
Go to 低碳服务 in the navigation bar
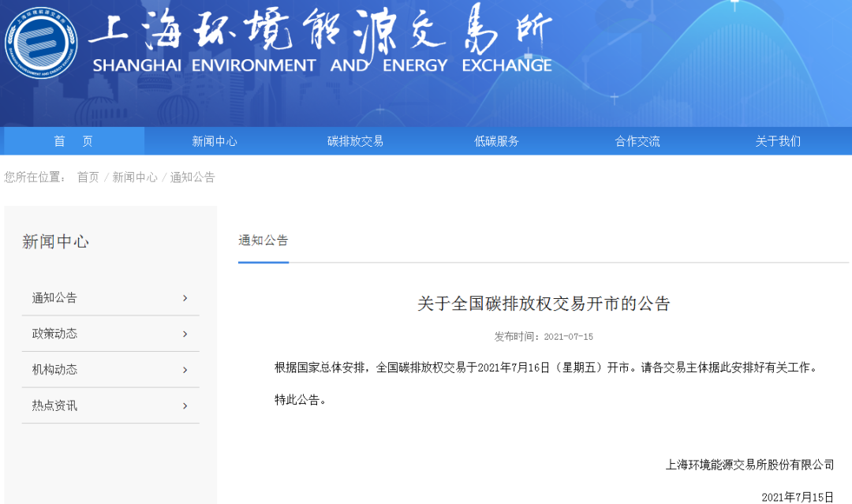pos(496,141)
